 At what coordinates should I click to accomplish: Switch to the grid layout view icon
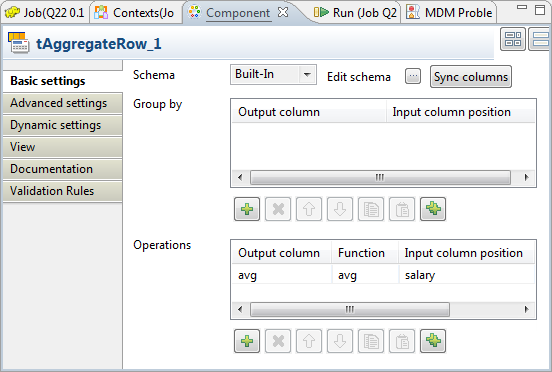point(513,39)
